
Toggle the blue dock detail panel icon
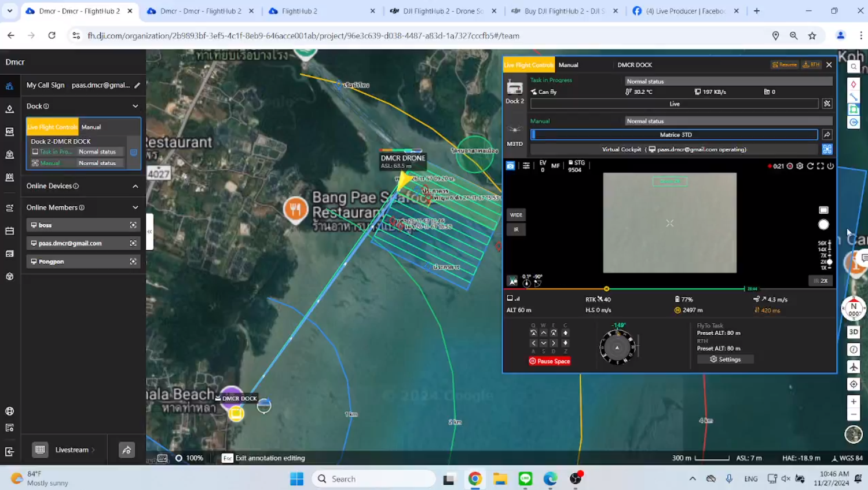[134, 152]
